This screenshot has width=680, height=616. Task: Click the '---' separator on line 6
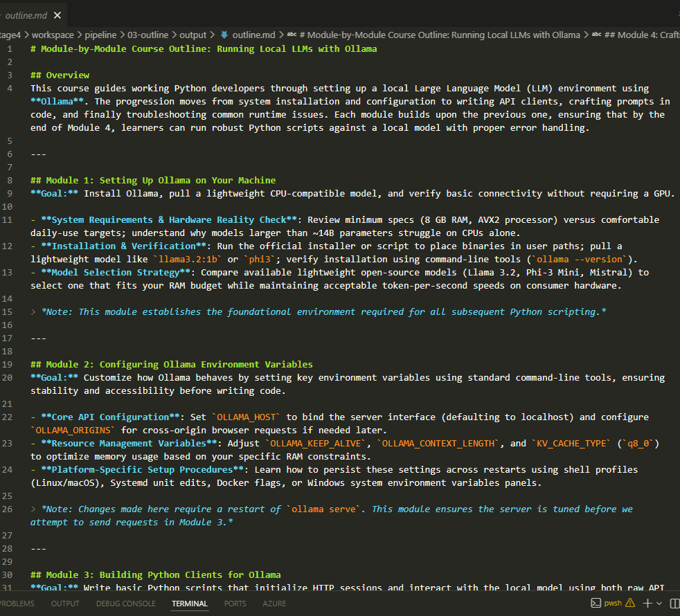[38, 154]
